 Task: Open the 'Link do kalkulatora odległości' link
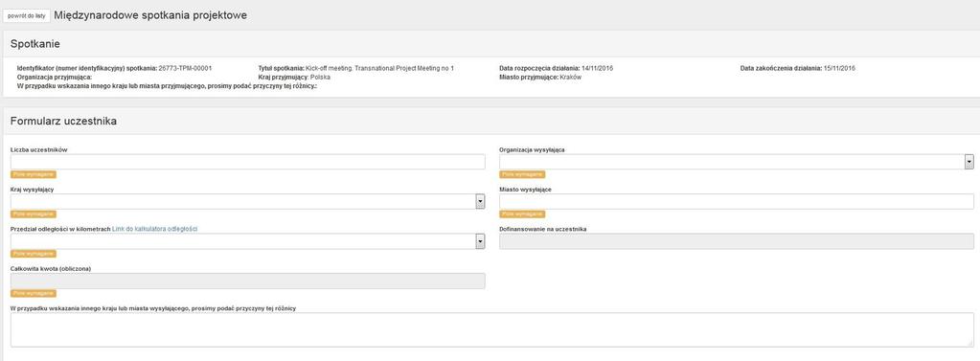155,229
